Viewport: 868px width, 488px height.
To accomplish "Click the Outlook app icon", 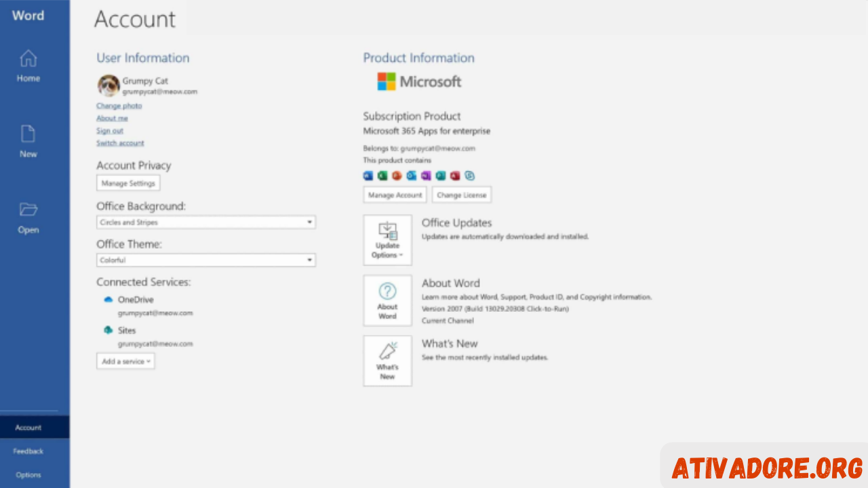I will [412, 176].
